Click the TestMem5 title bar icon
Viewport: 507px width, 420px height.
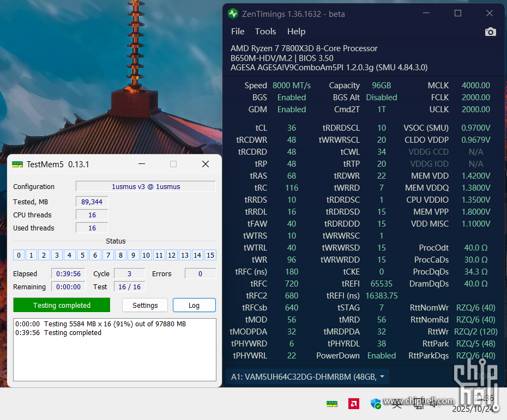click(17, 164)
